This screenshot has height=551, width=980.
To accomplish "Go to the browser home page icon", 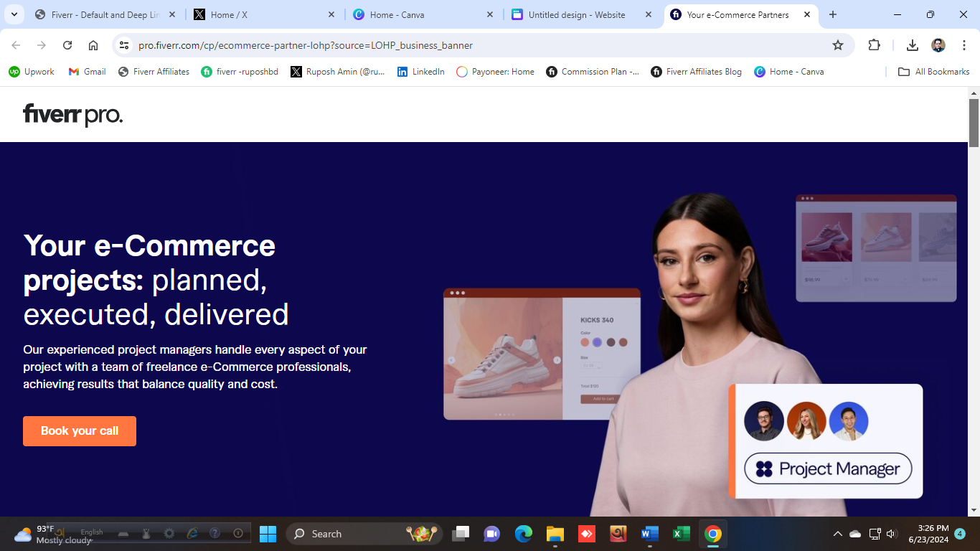I will [93, 45].
